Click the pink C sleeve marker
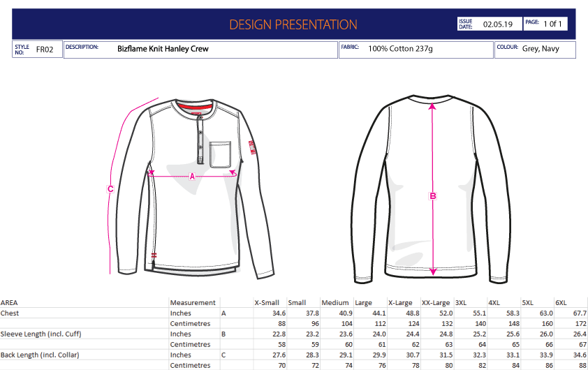 point(110,189)
